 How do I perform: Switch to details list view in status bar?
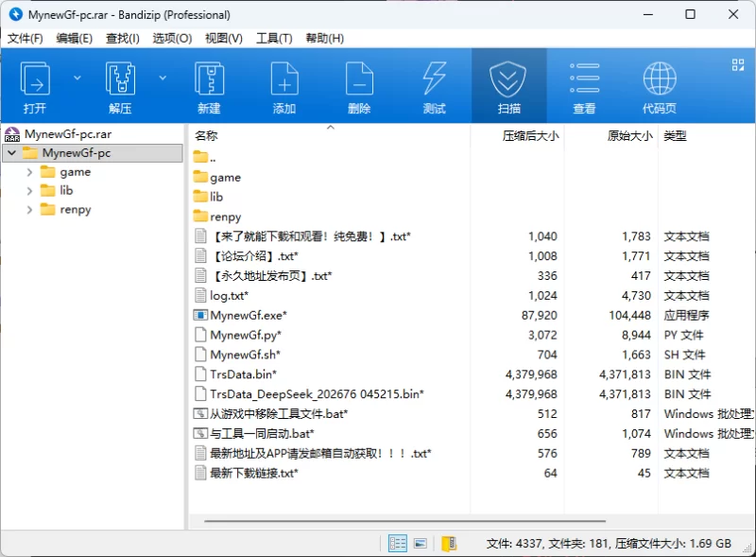tap(397, 544)
